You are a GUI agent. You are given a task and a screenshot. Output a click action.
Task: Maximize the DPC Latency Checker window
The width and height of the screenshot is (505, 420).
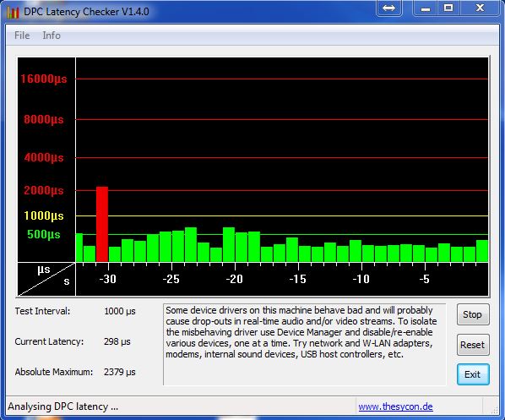448,8
